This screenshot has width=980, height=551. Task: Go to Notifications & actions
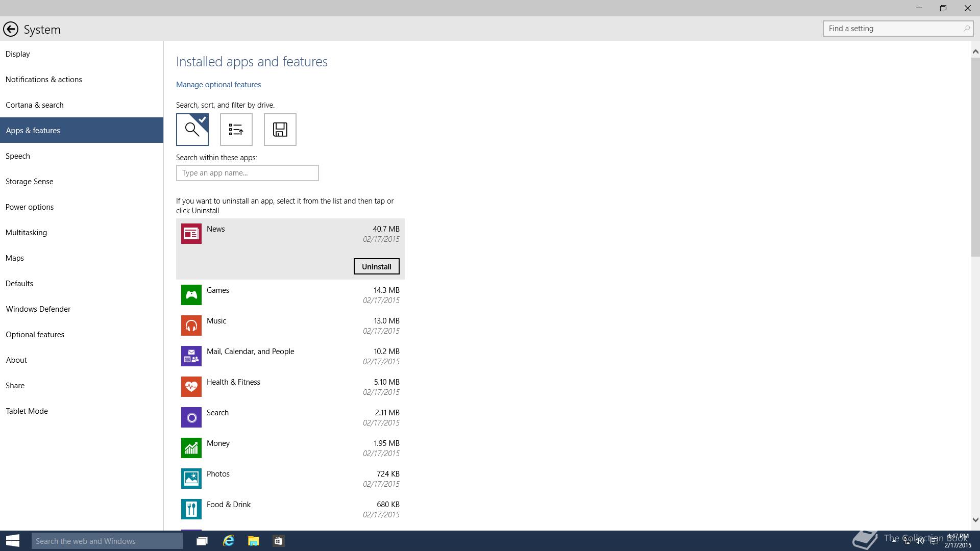[82, 80]
